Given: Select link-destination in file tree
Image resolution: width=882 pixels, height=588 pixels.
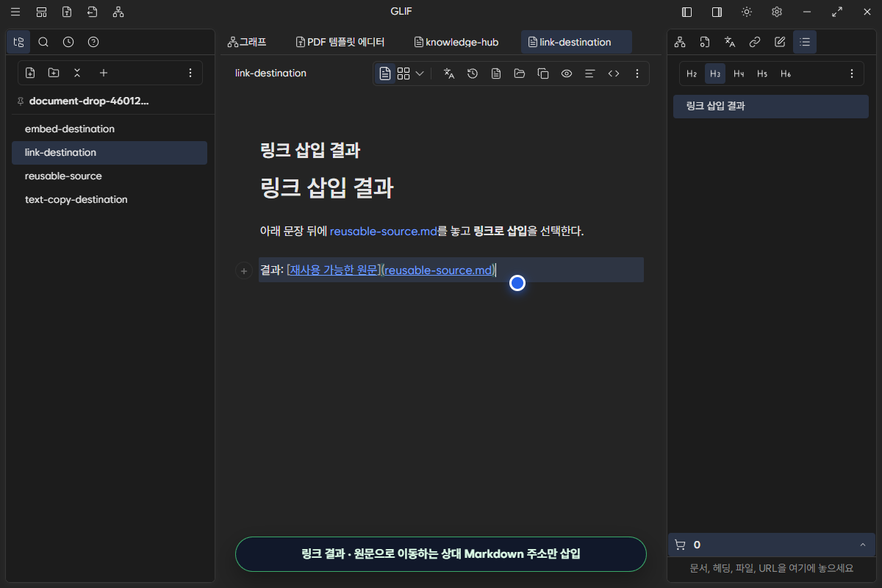Looking at the screenshot, I should (x=110, y=152).
